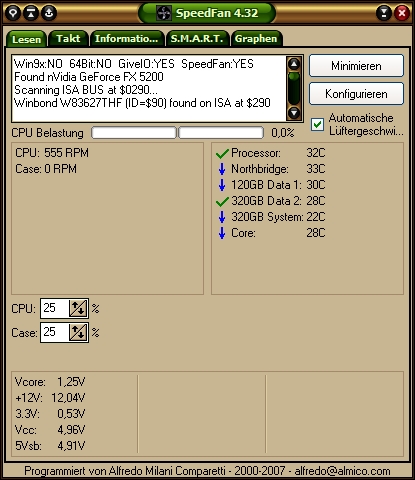Click the Konfigurieren button
The image size is (415, 480).
356,94
